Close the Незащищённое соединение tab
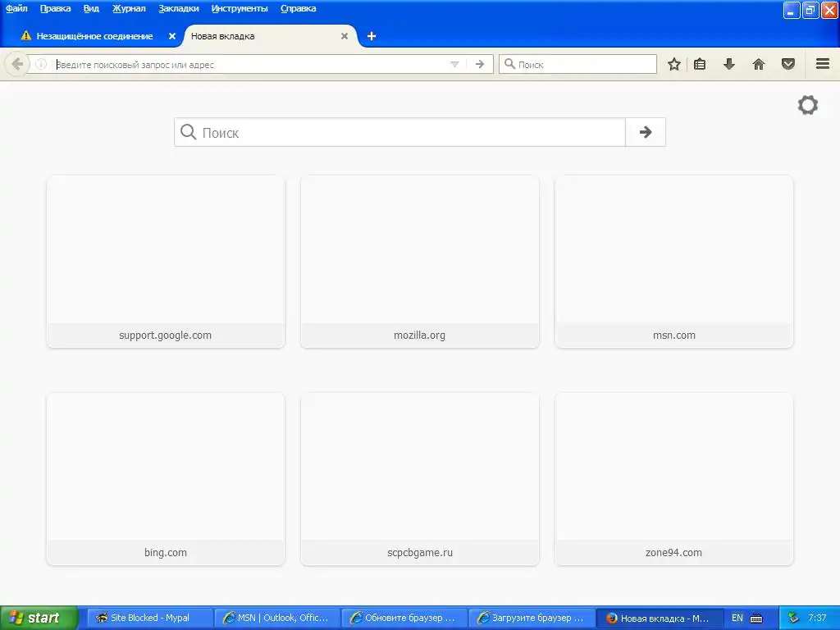The width and height of the screenshot is (840, 630). click(172, 36)
